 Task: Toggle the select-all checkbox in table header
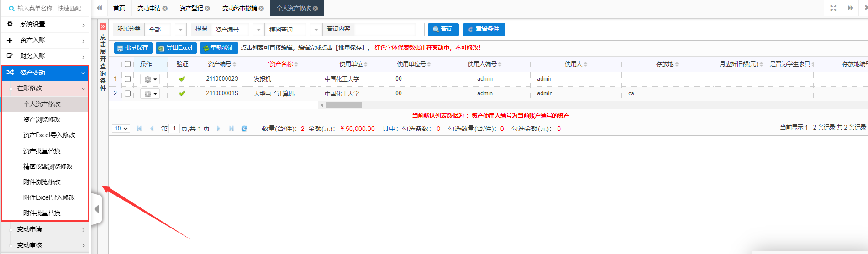(x=128, y=64)
